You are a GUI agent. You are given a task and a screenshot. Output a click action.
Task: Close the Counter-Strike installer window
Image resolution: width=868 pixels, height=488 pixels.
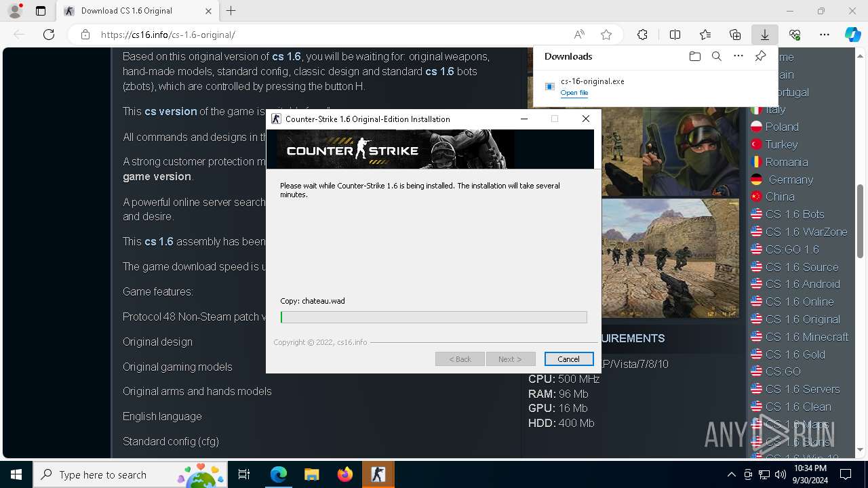586,119
